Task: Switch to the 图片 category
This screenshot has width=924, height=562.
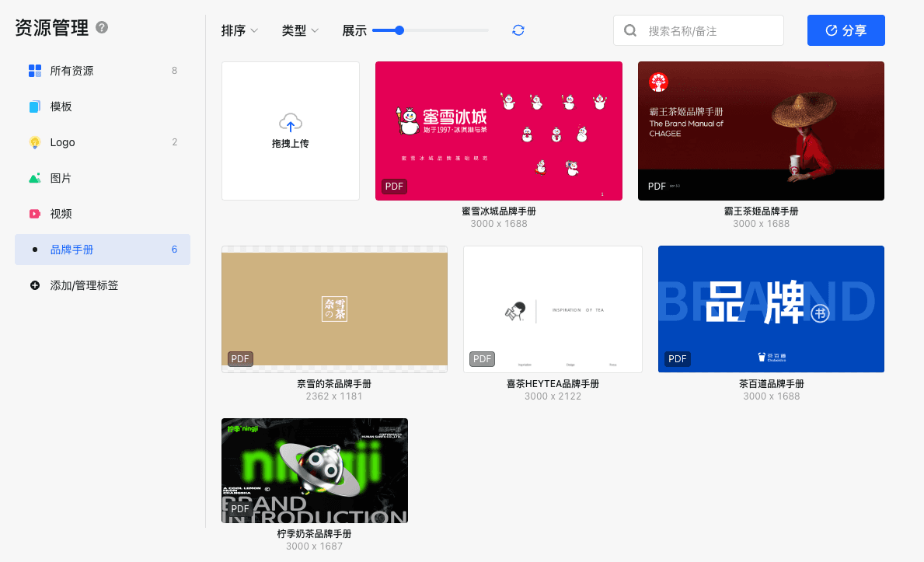Action: [103, 178]
